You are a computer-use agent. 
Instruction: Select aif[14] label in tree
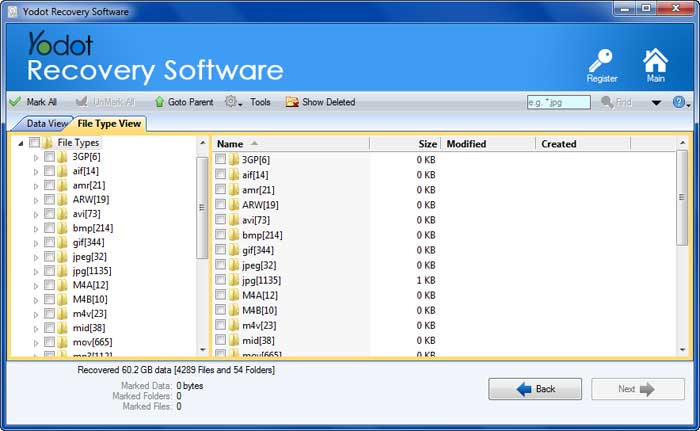click(x=85, y=171)
